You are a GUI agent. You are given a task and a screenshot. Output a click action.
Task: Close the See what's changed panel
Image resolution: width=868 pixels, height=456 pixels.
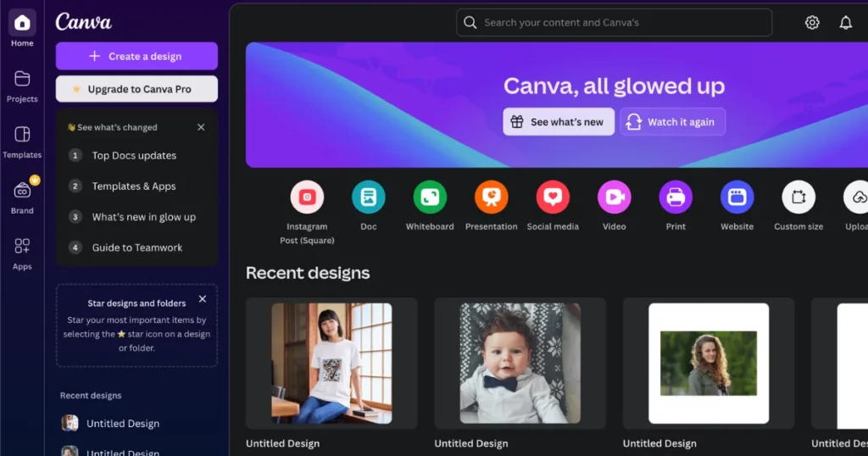[201, 127]
